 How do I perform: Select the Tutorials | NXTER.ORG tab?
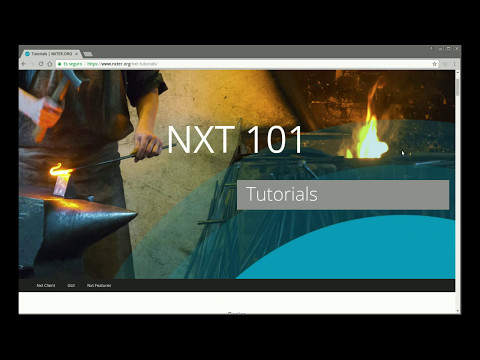point(51,54)
